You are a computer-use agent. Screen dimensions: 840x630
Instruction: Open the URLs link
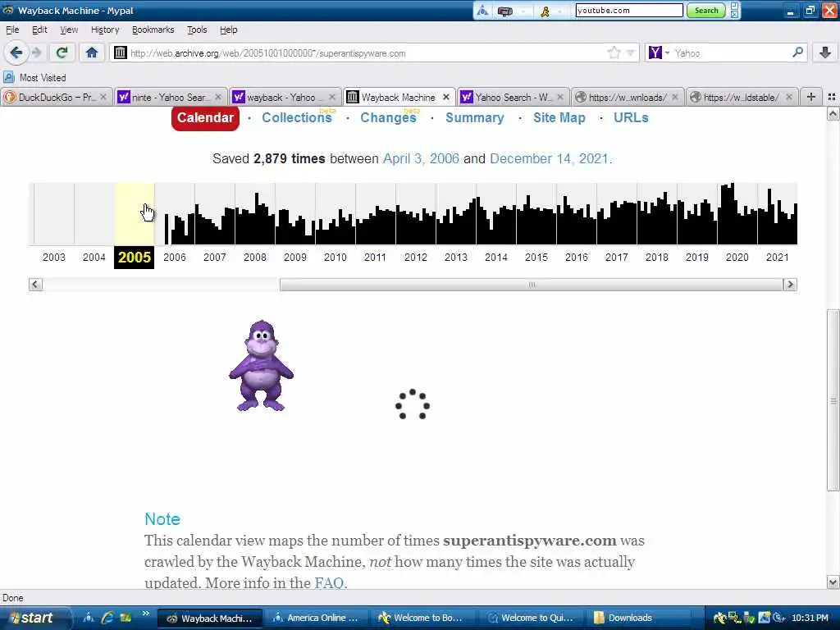[x=631, y=118]
